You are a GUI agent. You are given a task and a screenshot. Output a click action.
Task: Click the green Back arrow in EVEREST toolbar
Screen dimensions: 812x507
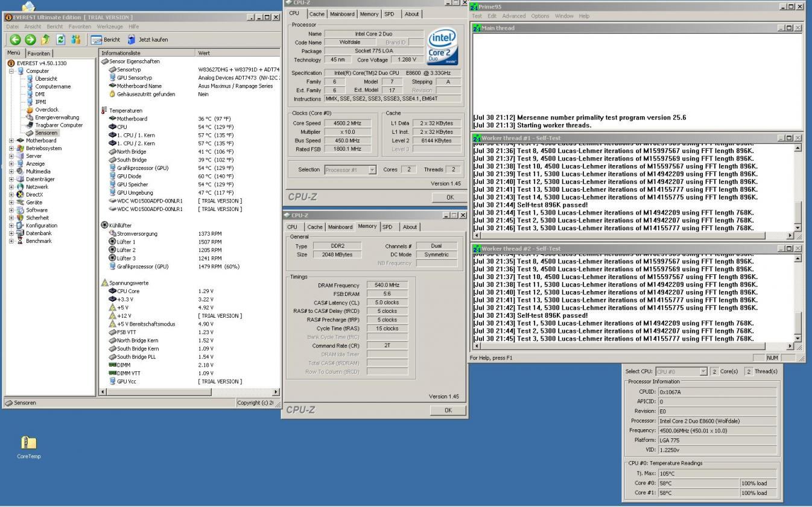pyautogui.click(x=15, y=39)
